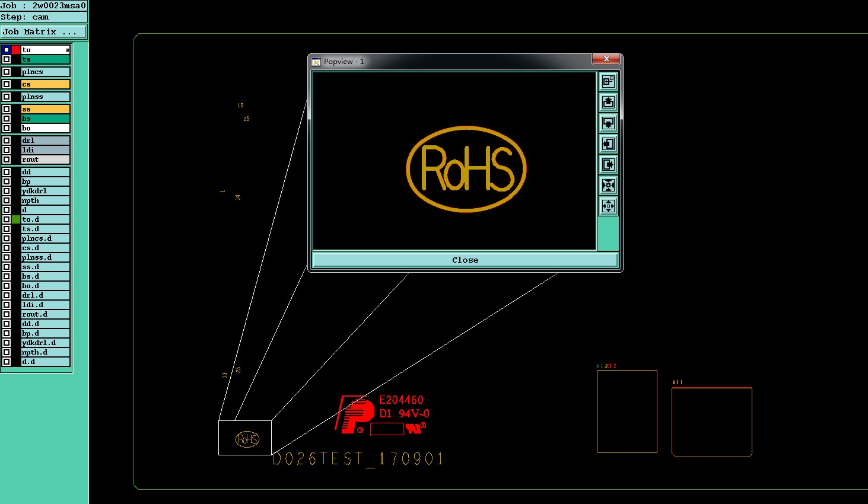The image size is (868, 504).
Task: Click the Popview - 1 title bar
Action: coord(451,61)
